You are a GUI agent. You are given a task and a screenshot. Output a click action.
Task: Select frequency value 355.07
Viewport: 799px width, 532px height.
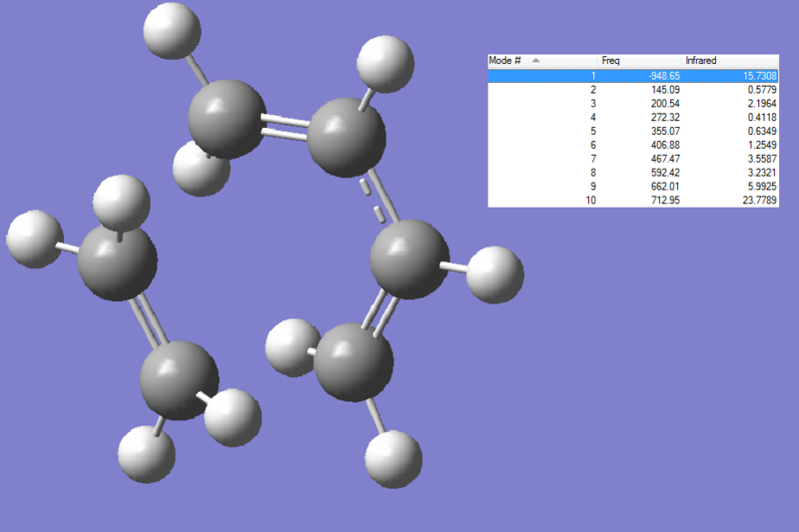click(x=665, y=131)
